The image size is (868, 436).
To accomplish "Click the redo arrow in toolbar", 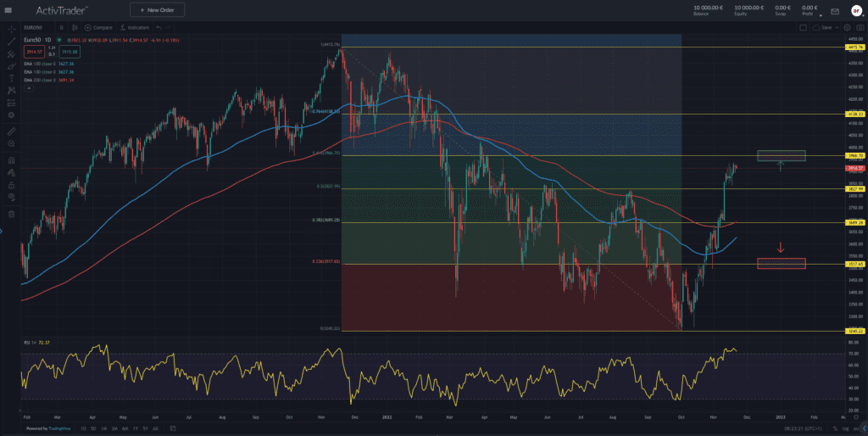I will click(x=169, y=28).
